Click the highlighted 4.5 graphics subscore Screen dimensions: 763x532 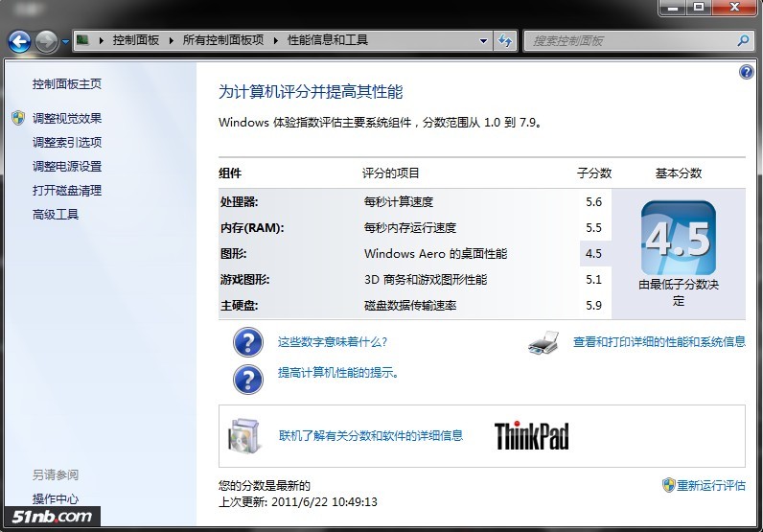coord(593,254)
